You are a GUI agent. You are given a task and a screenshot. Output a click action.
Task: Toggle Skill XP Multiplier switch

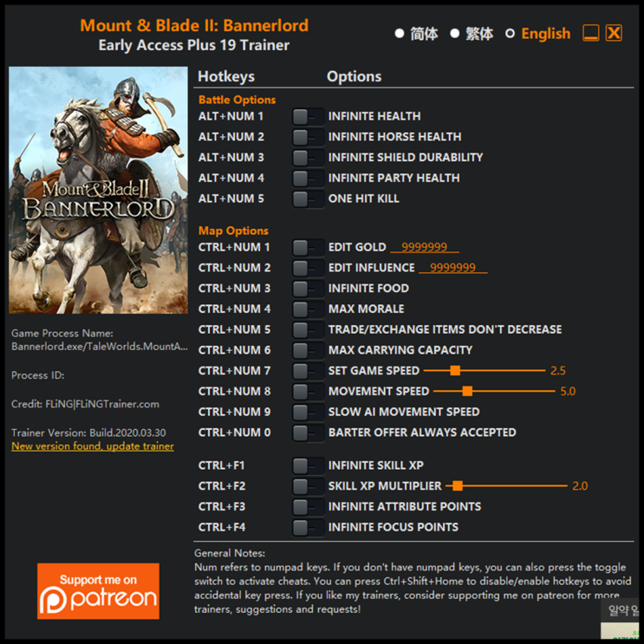tap(308, 486)
